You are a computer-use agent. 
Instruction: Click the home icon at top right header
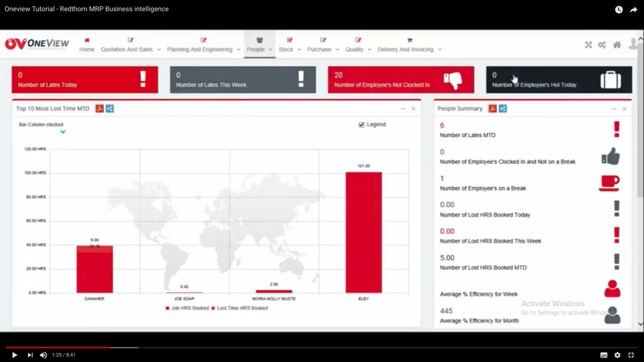pyautogui.click(x=617, y=45)
